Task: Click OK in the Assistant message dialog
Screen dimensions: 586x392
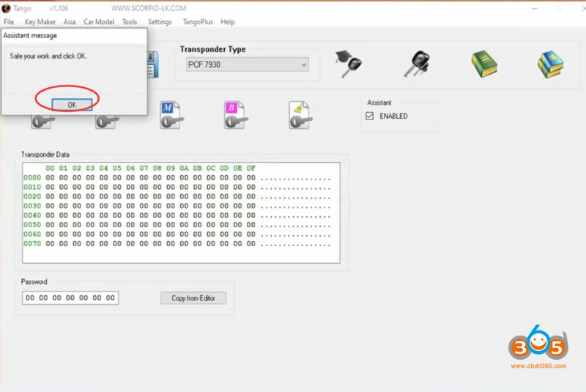Action: pyautogui.click(x=72, y=105)
